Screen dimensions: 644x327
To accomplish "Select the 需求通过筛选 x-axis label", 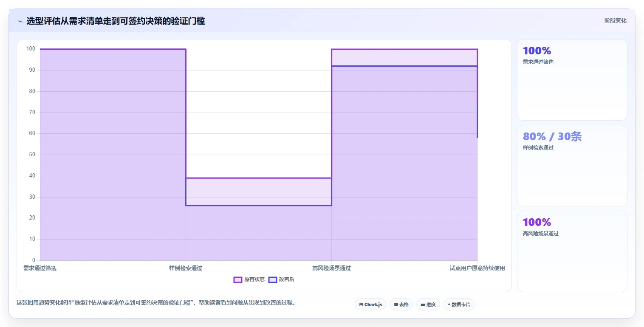I will 40,268.
